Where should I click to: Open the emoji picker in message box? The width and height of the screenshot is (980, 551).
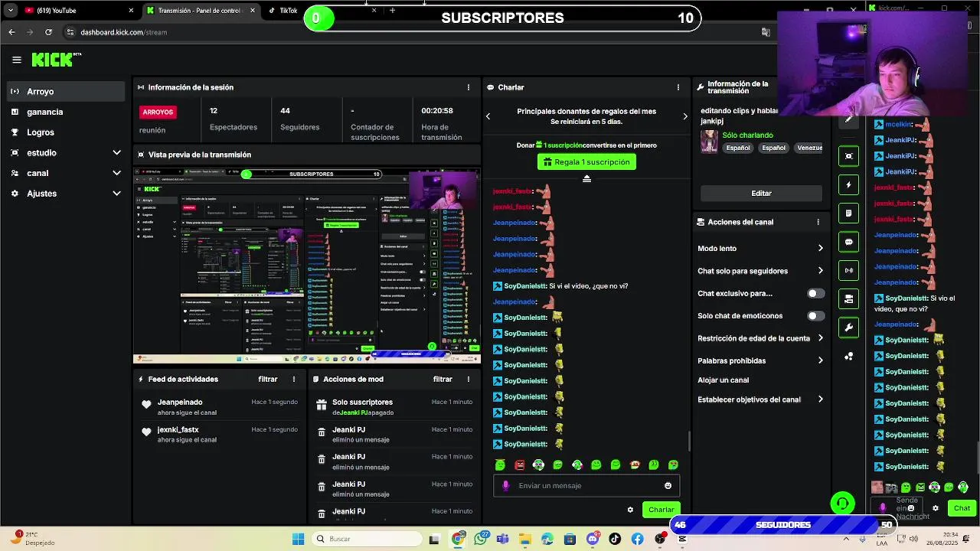point(668,485)
